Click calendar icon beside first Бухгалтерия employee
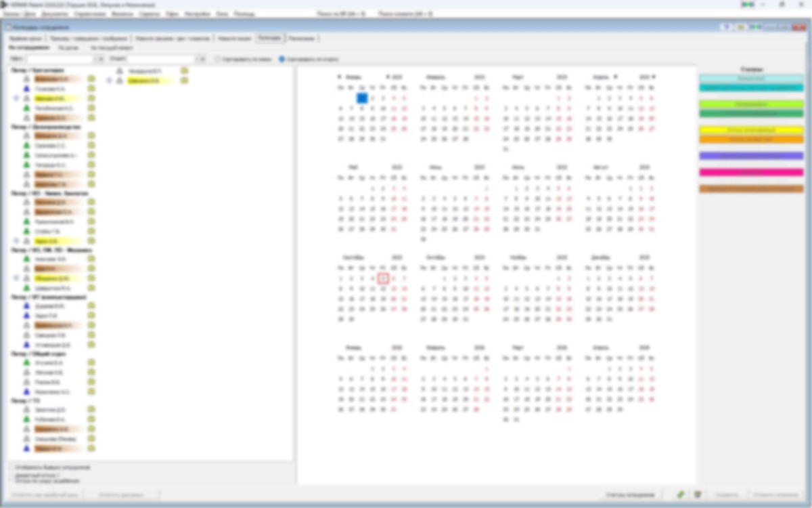 tap(91, 79)
